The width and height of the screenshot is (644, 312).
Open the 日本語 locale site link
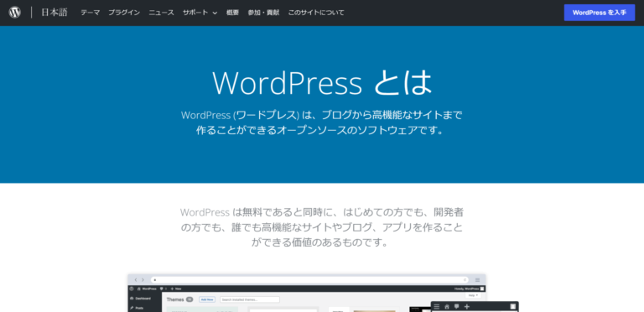(x=55, y=13)
